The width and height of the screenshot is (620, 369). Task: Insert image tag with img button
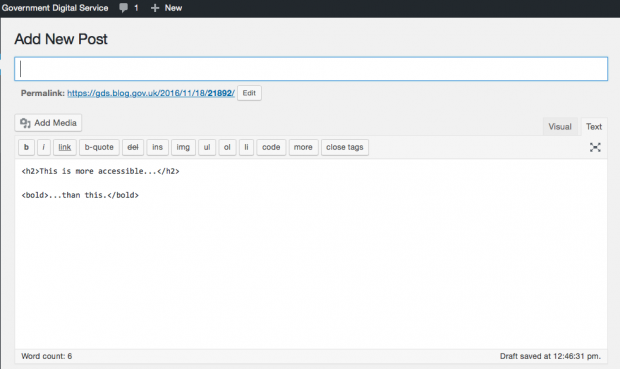click(x=183, y=147)
